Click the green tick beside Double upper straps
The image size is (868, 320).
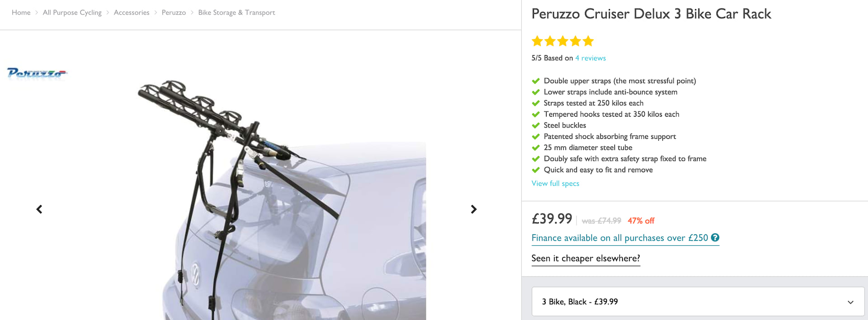[536, 81]
